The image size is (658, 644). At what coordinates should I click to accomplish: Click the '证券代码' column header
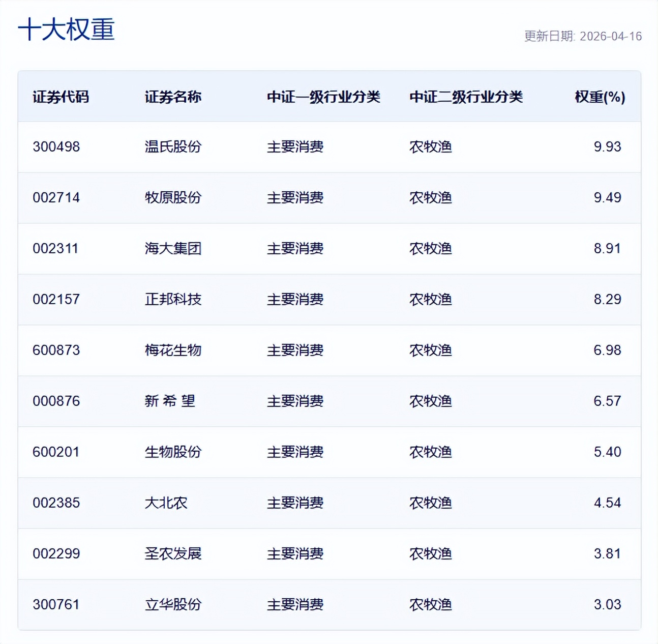tap(61, 97)
